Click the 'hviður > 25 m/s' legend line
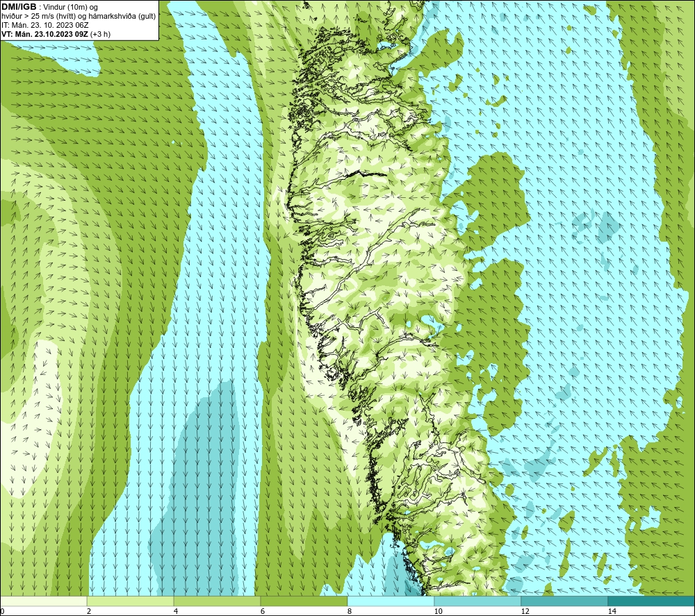This screenshot has height=616, width=695. tap(79, 17)
